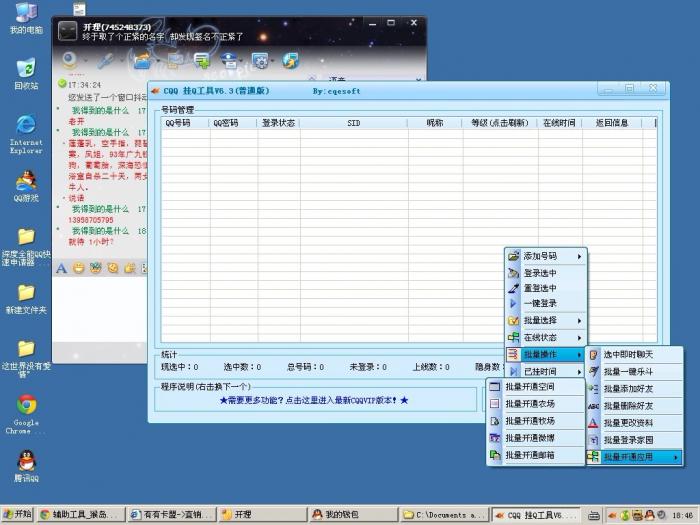The image size is (700, 525).
Task: Select 选中即时聊天 in batch submenu
Action: 634,354
